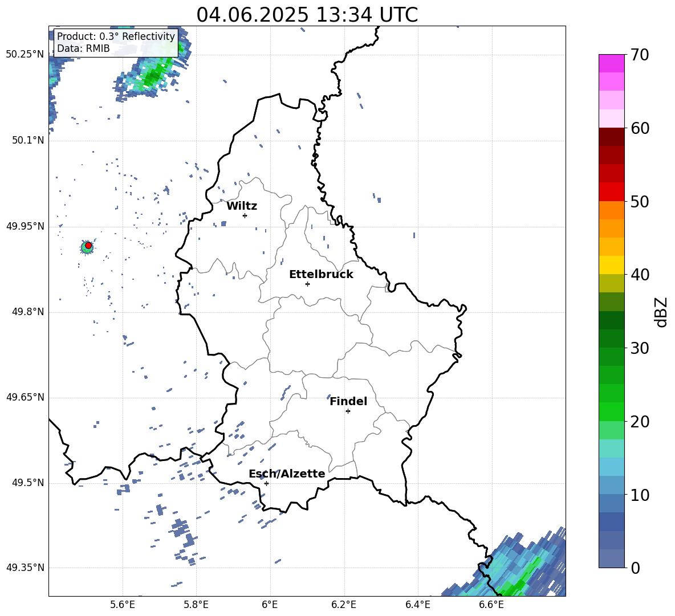This screenshot has width=675, height=616.
Task: Click the 49.35°N latitude label
Action: pos(25,568)
